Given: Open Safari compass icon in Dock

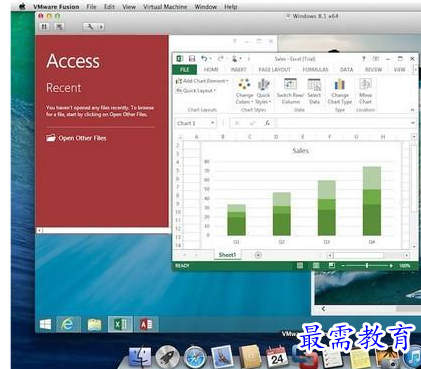Looking at the screenshot, I should click(195, 358).
